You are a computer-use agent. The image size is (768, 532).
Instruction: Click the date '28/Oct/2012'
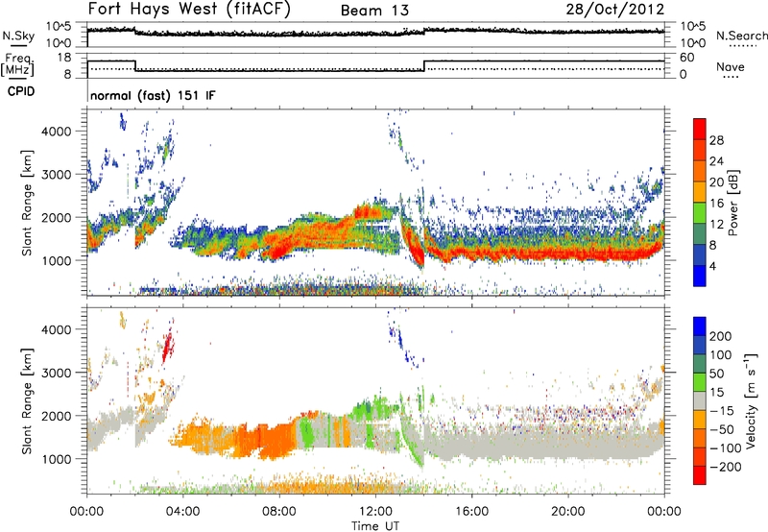[615, 10]
